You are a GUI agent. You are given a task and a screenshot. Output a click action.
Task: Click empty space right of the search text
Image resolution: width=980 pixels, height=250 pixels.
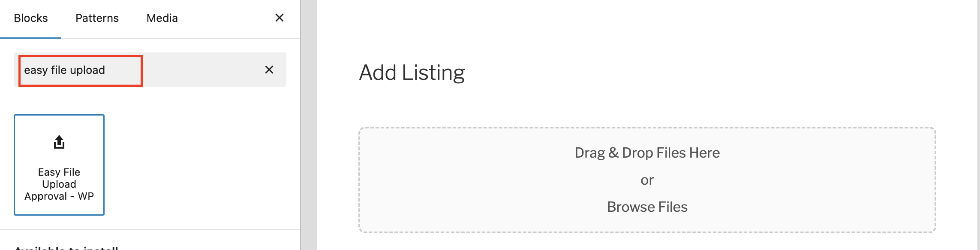coord(197,70)
